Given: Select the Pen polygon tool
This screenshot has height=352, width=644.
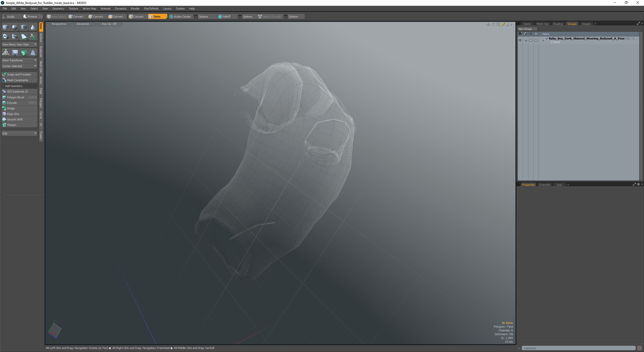Looking at the screenshot, I should [x=24, y=36].
